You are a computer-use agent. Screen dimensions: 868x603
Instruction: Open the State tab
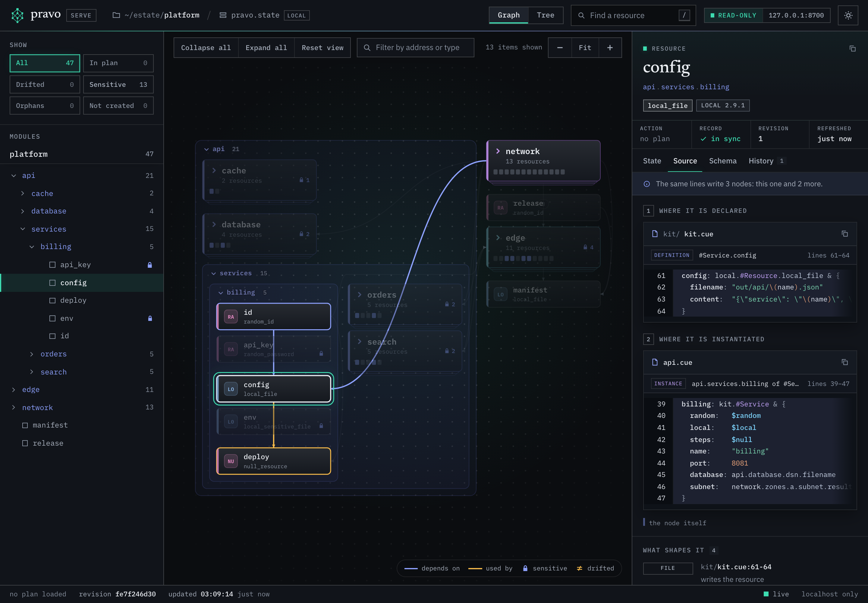coord(652,161)
